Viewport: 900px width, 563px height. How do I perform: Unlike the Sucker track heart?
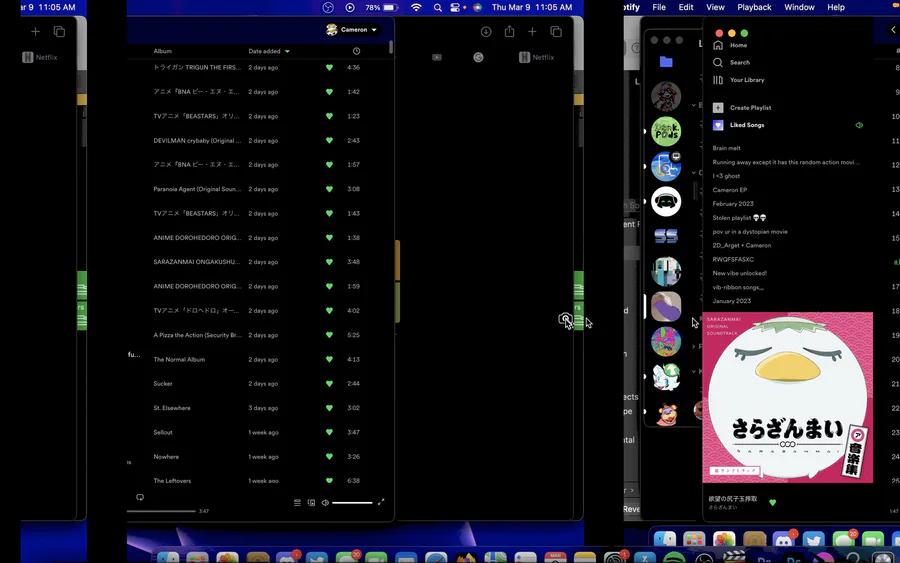[x=329, y=383]
